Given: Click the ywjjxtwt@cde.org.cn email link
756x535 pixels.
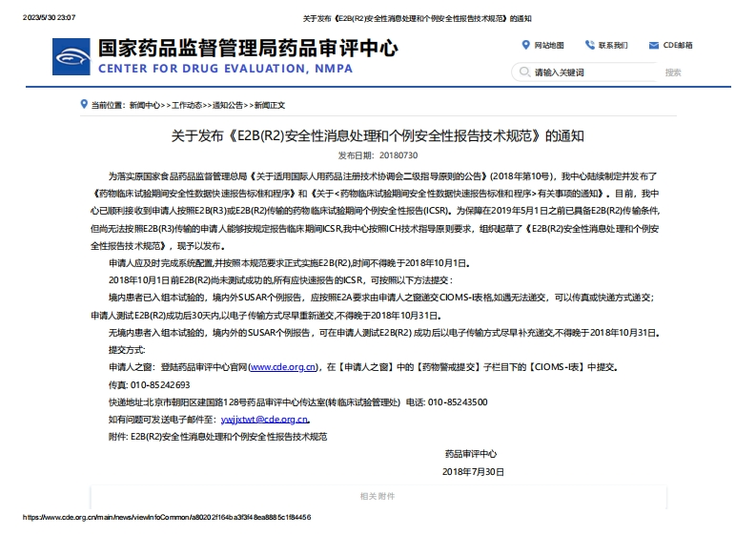Looking at the screenshot, I should click(264, 419).
